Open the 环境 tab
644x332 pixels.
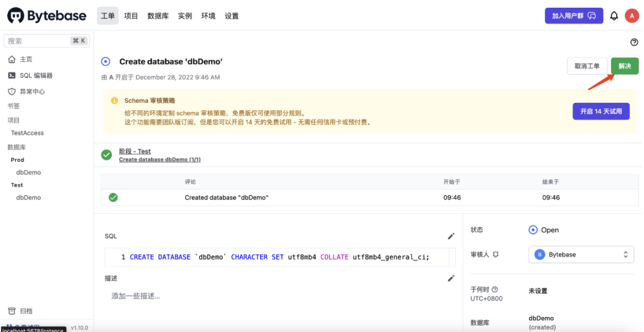point(208,16)
